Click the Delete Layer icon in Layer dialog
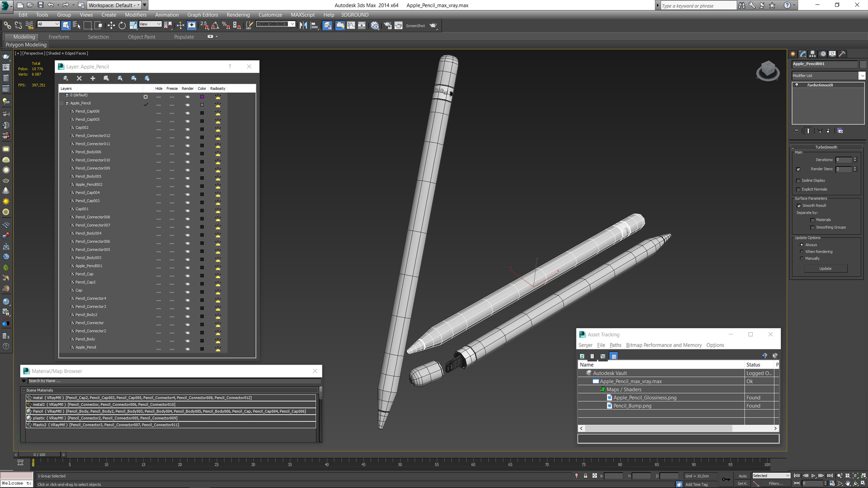 pos(79,78)
